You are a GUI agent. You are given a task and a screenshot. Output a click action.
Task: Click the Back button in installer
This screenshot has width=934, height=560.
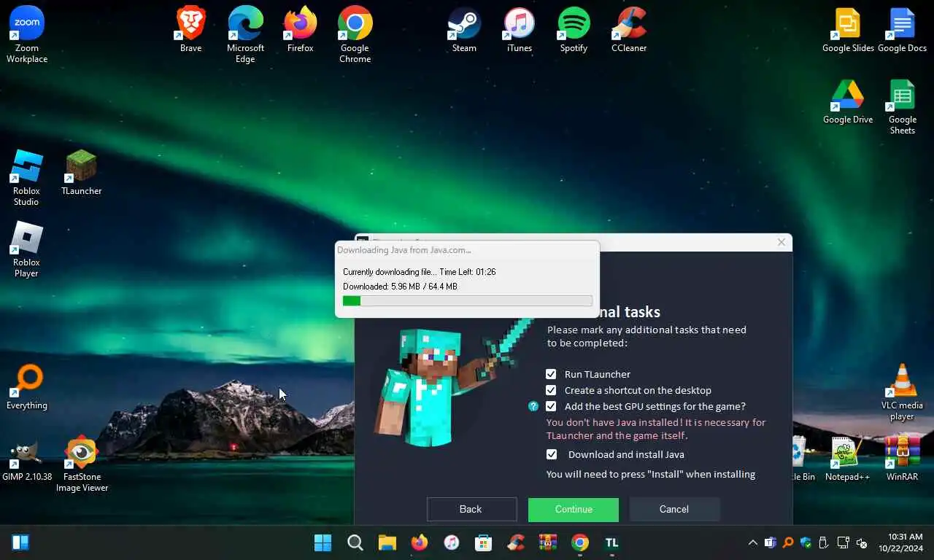[471, 509]
